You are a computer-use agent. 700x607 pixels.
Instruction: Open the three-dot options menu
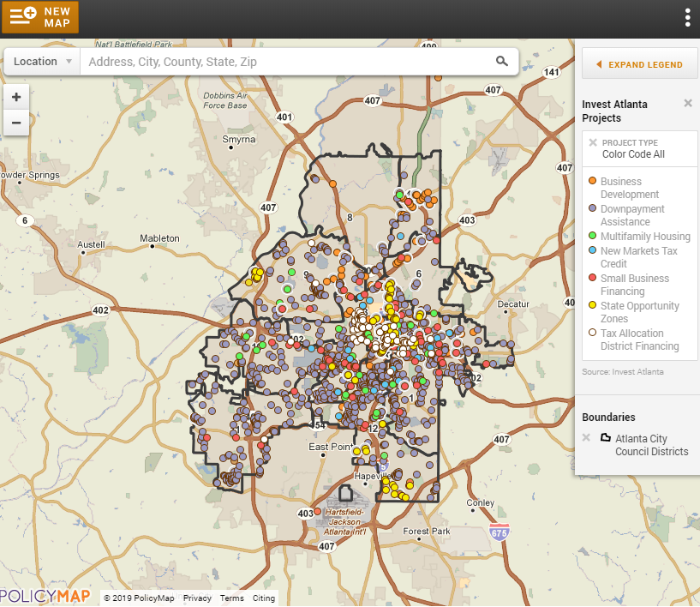[687, 18]
